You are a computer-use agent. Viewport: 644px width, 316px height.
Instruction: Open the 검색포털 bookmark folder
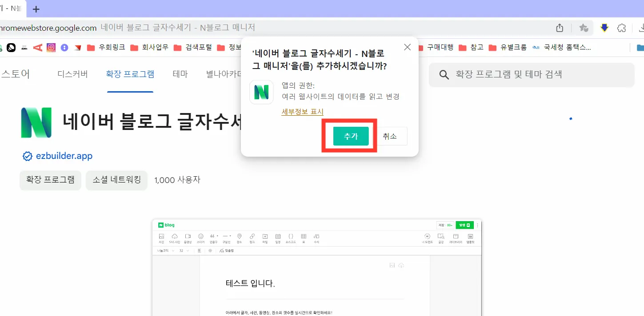(x=193, y=47)
